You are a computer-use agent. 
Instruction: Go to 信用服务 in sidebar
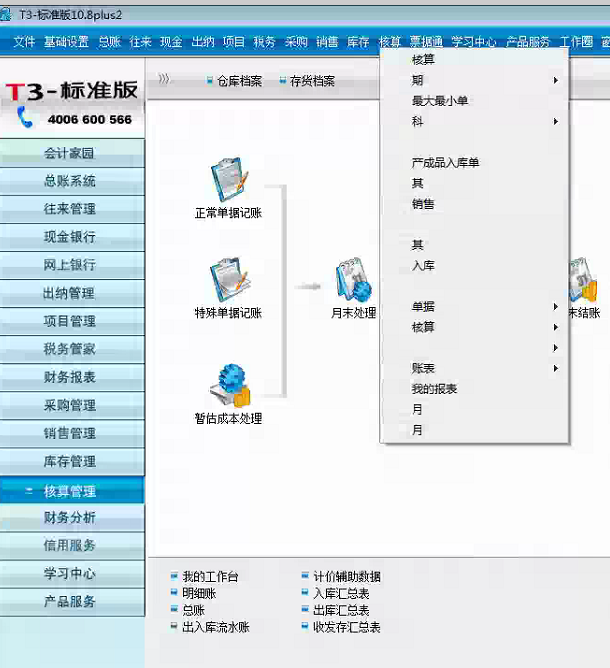(72, 545)
